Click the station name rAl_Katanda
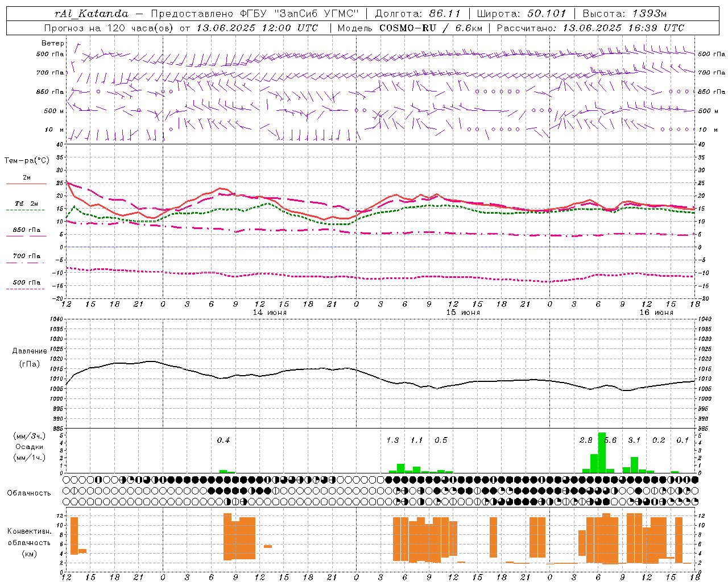 (x=92, y=14)
